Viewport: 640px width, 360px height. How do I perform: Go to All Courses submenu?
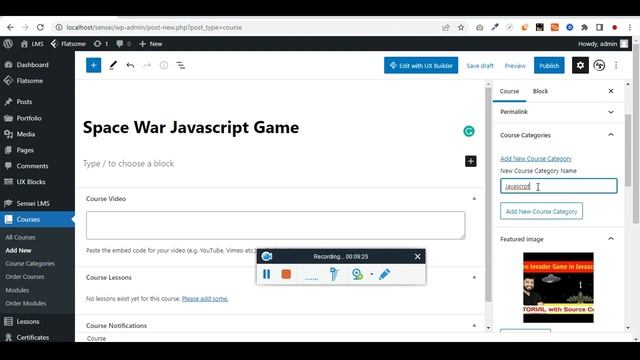pos(20,237)
